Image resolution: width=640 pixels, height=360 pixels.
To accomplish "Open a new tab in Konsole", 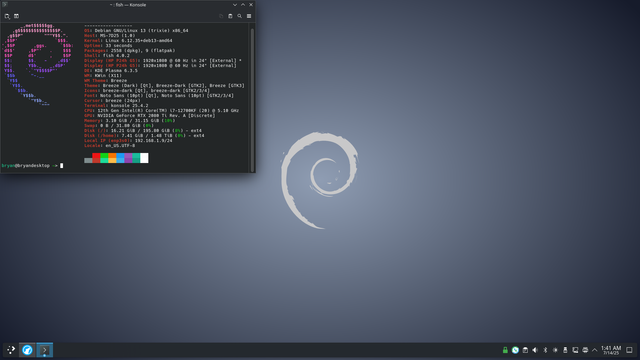I will point(7,16).
